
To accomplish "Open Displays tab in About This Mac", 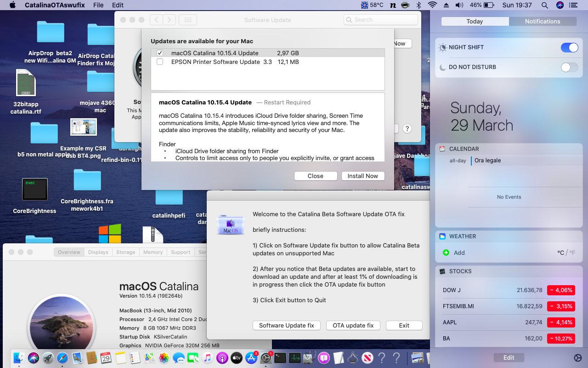I will click(98, 252).
